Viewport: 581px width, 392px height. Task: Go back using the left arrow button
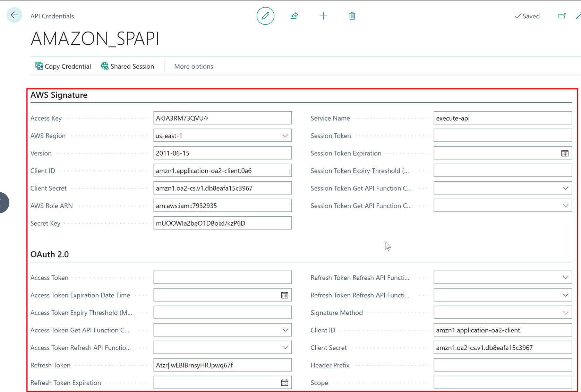click(15, 15)
